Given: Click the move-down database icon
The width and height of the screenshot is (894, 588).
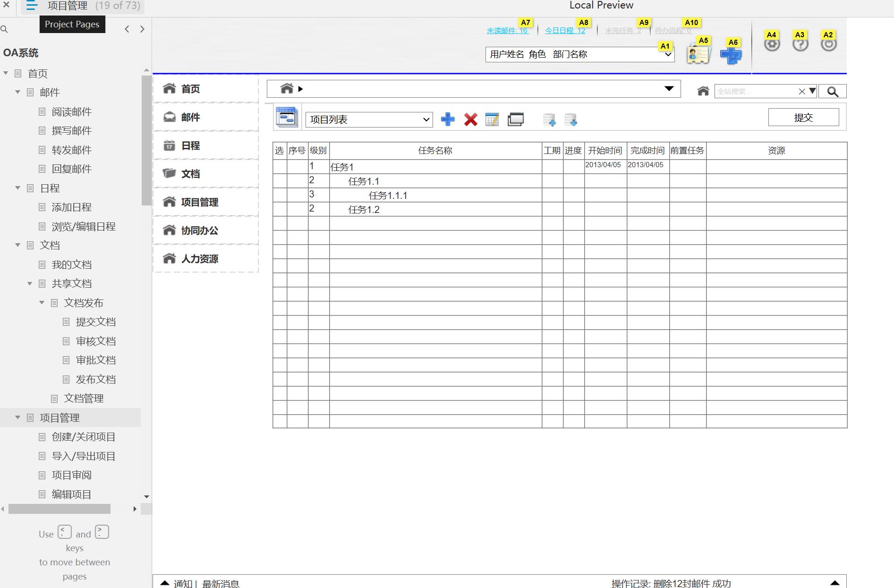Looking at the screenshot, I should tap(571, 119).
